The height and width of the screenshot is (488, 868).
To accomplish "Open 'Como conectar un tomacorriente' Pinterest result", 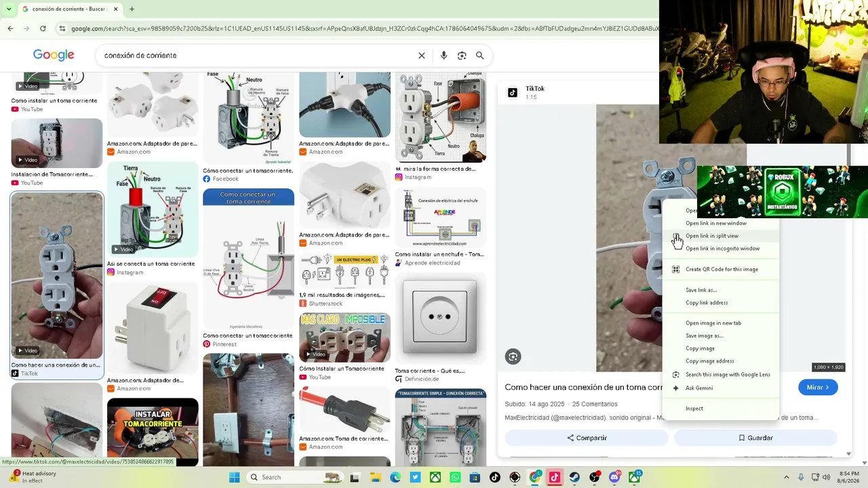I will pos(248,335).
